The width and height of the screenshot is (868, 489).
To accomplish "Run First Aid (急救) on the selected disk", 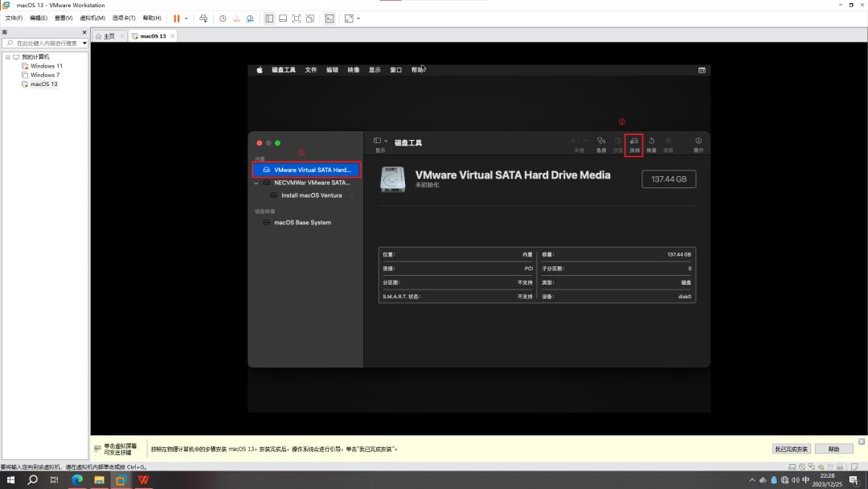I will 600,140.
